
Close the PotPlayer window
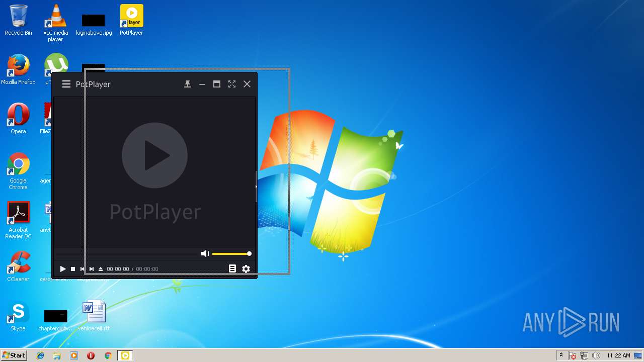click(247, 84)
